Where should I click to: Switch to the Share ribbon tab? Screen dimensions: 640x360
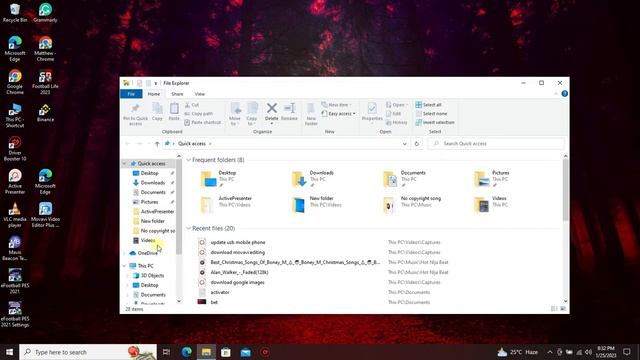177,94
